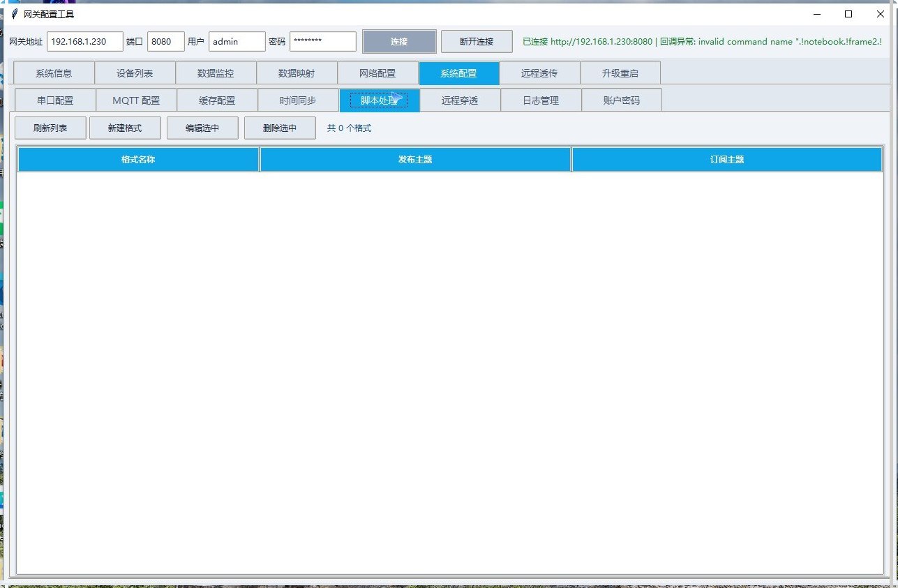Click the 发布主题 column header
The height and width of the screenshot is (588, 898).
[x=415, y=159]
